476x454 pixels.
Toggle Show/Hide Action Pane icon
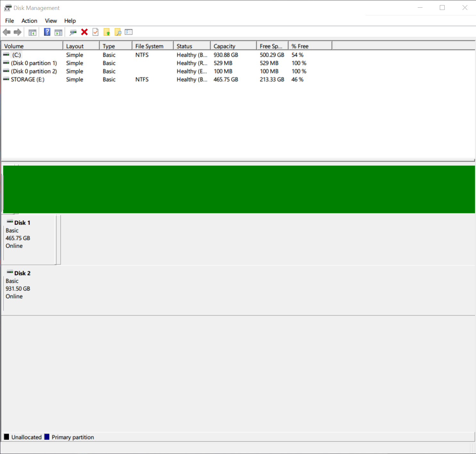click(58, 32)
